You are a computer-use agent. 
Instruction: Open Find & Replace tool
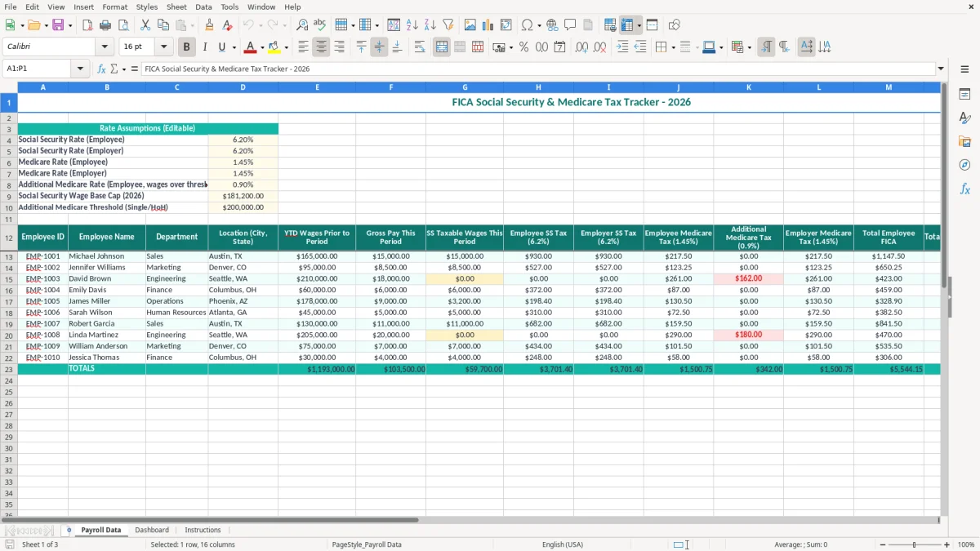(302, 25)
